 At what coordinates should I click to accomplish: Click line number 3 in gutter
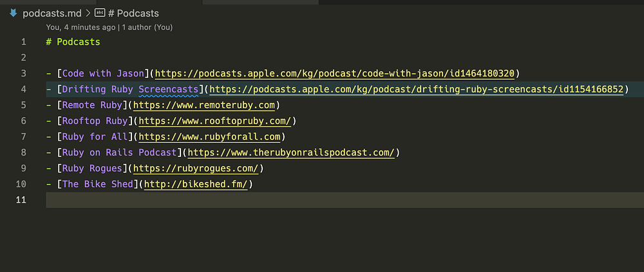23,73
